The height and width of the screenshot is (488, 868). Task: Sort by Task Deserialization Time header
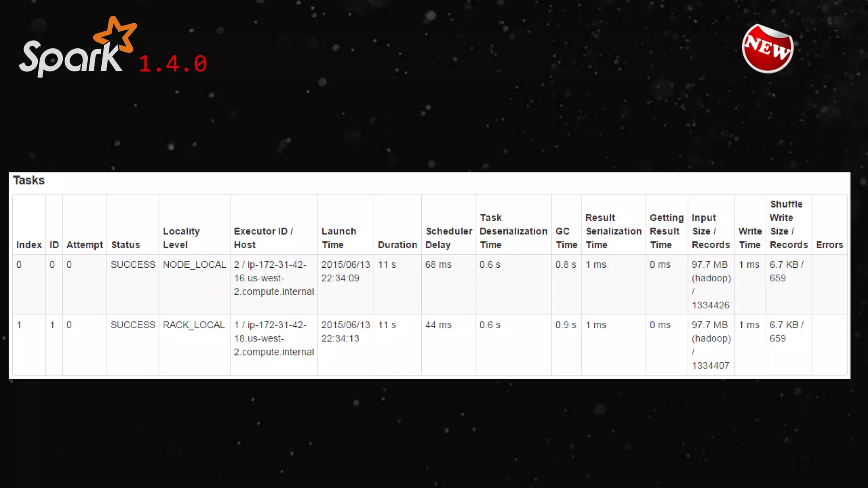[x=513, y=231]
